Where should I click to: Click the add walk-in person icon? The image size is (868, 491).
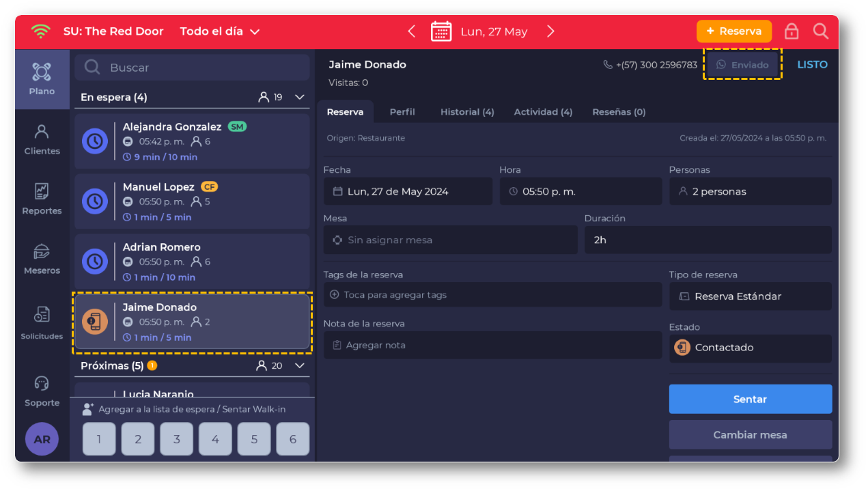tap(87, 409)
